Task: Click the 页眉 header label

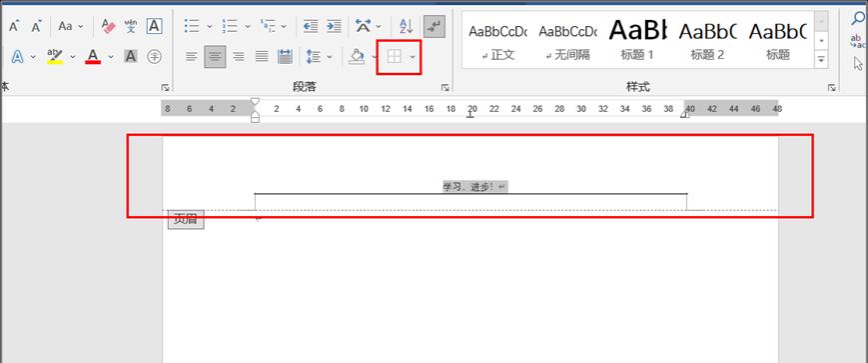Action: pos(186,219)
